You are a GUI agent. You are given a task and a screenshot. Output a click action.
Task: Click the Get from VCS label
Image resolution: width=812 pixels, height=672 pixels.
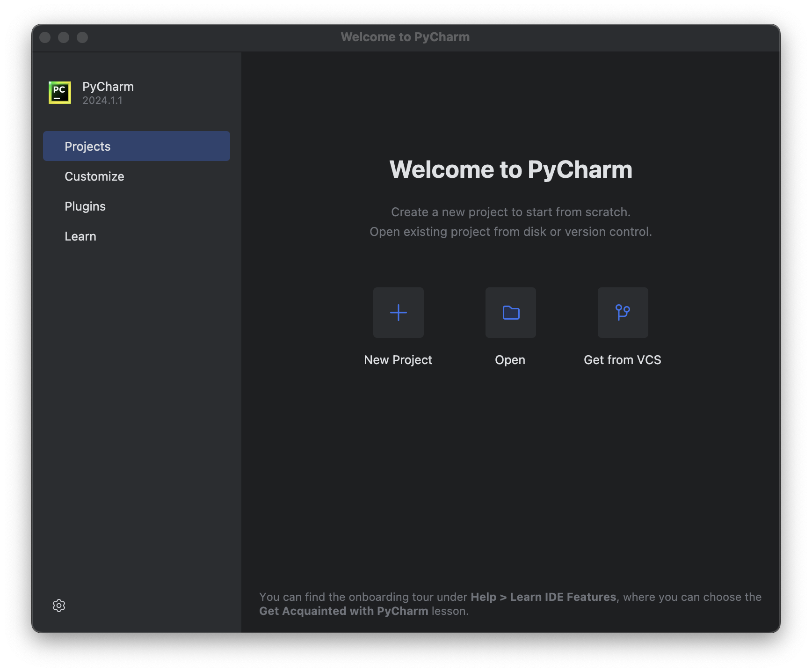623,360
